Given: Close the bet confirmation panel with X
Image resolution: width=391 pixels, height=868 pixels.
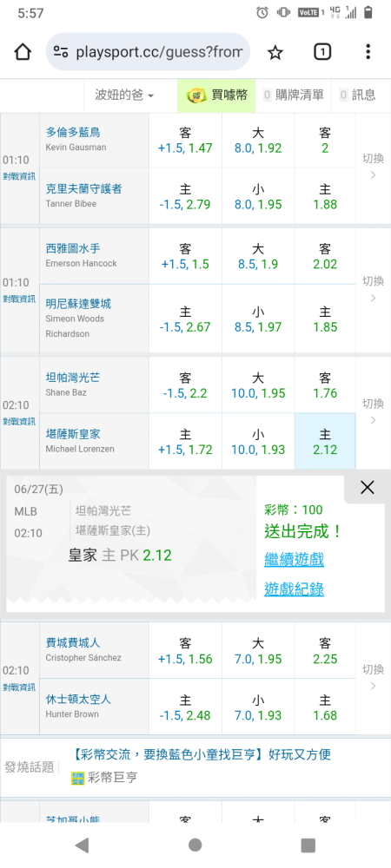Looking at the screenshot, I should tap(368, 487).
